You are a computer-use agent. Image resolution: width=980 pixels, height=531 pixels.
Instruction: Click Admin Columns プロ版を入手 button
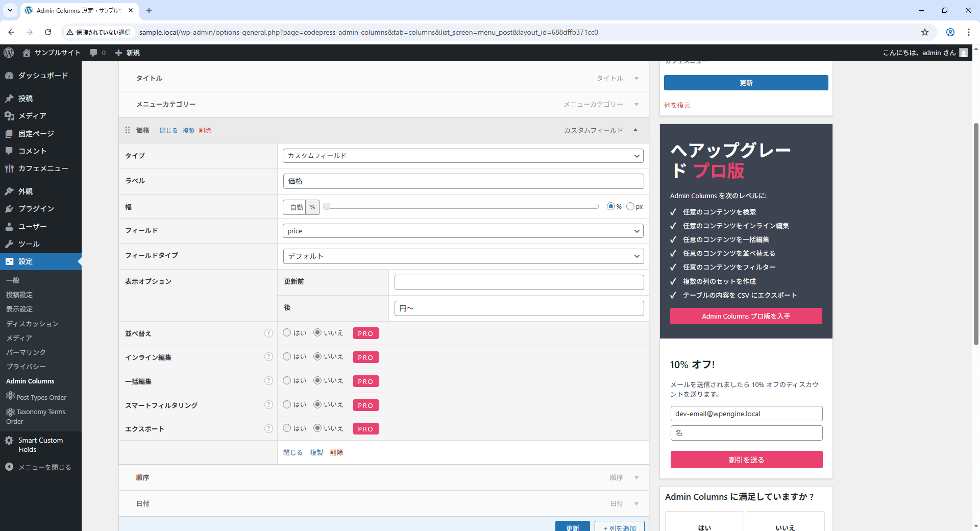pyautogui.click(x=746, y=316)
